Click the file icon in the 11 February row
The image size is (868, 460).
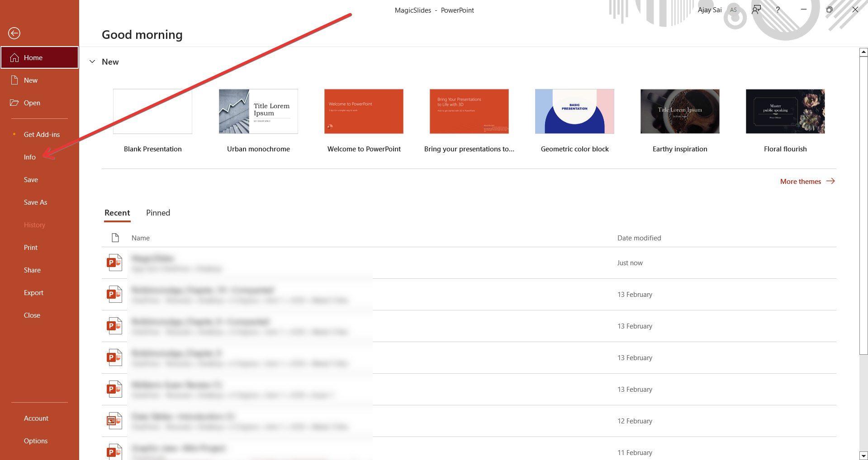[114, 452]
